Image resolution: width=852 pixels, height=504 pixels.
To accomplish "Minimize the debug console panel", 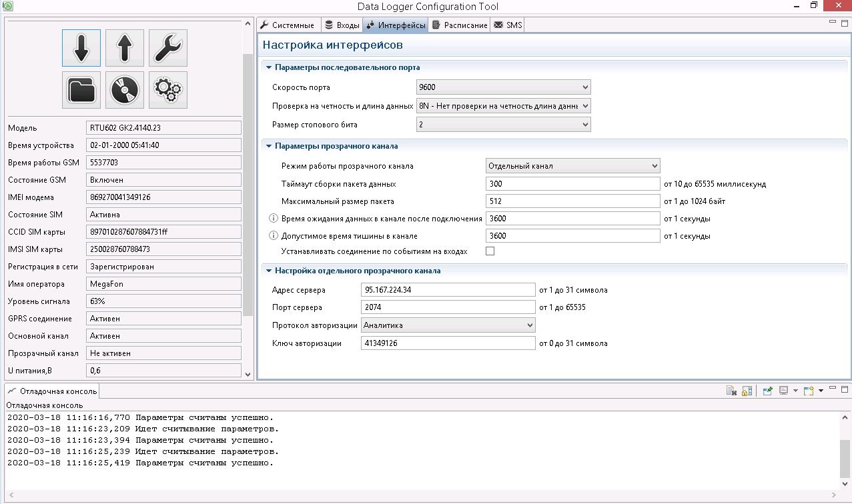I will click(x=833, y=389).
